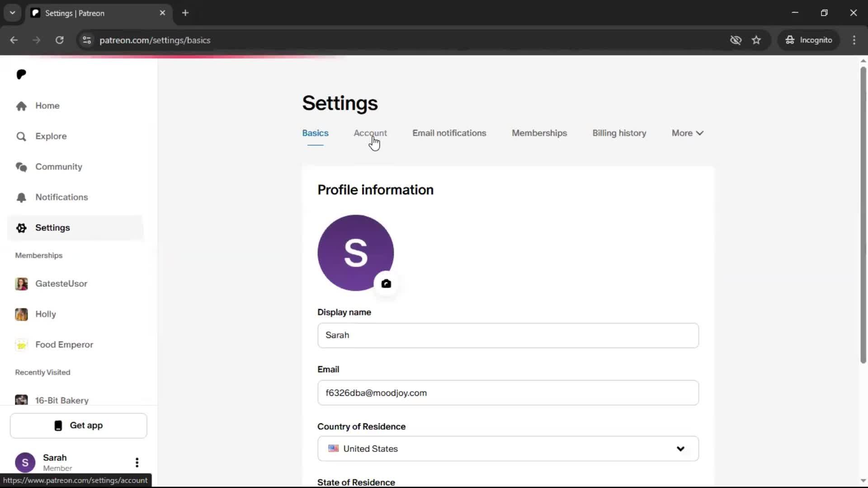Open the Billing history tab

[619, 133]
